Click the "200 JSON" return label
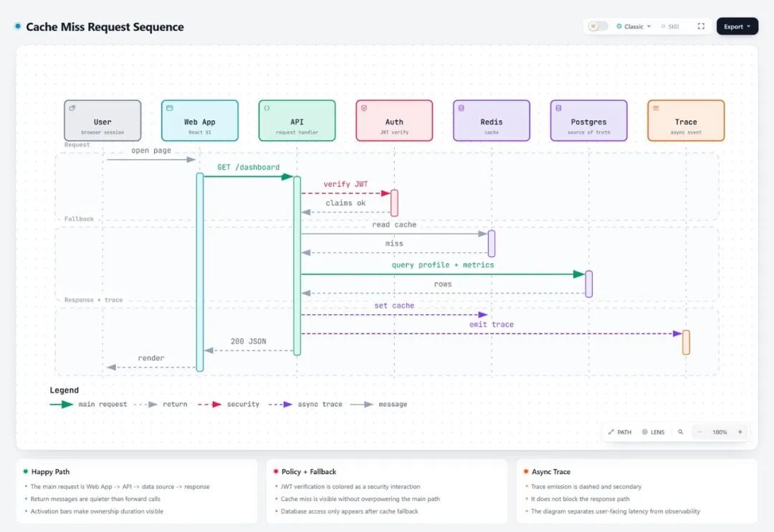This screenshot has height=532, width=774. (248, 342)
